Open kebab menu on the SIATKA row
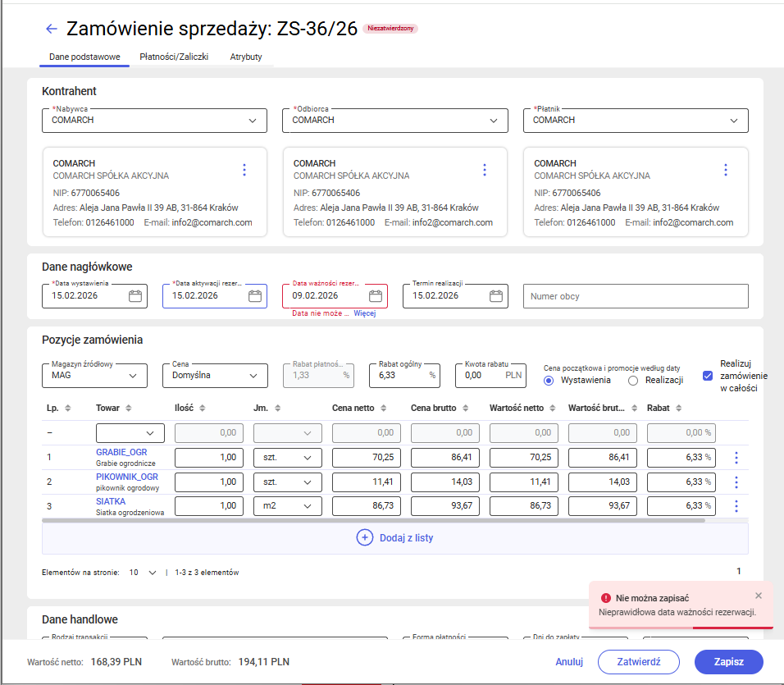 point(736,506)
